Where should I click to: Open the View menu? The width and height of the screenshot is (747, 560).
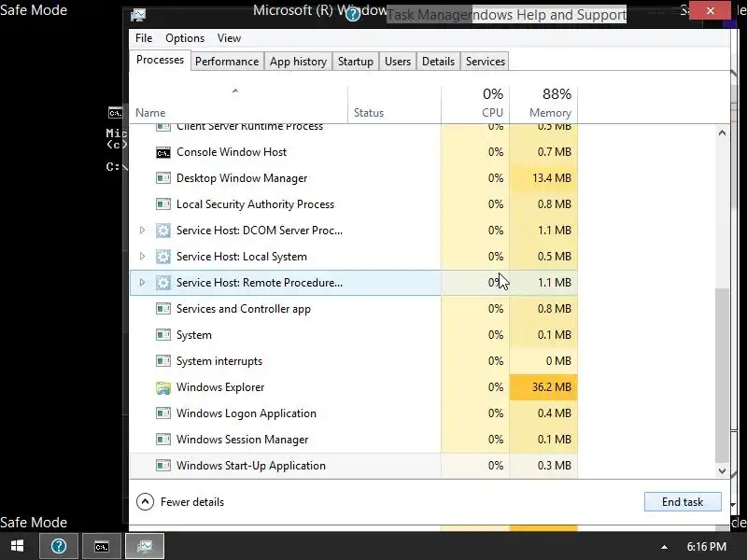pos(229,38)
